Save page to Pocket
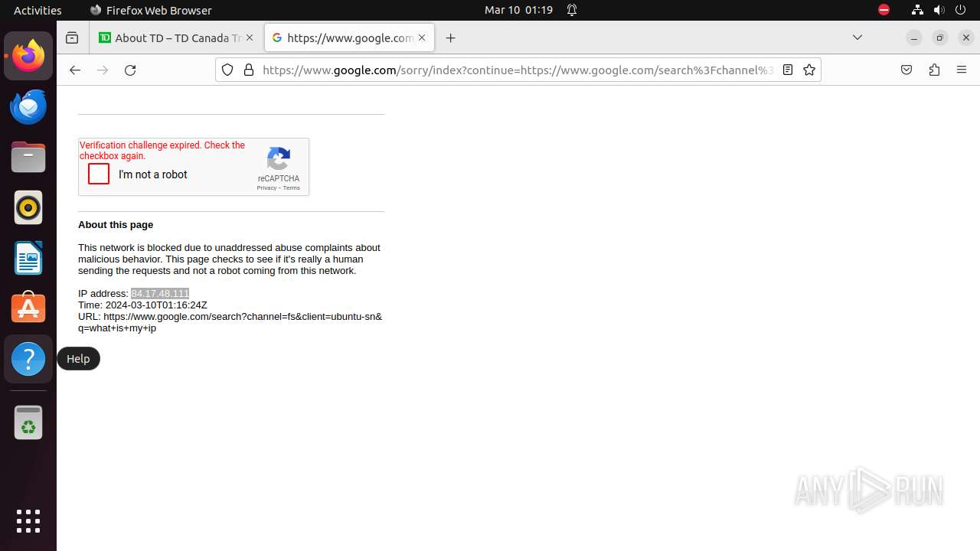 pos(906,70)
